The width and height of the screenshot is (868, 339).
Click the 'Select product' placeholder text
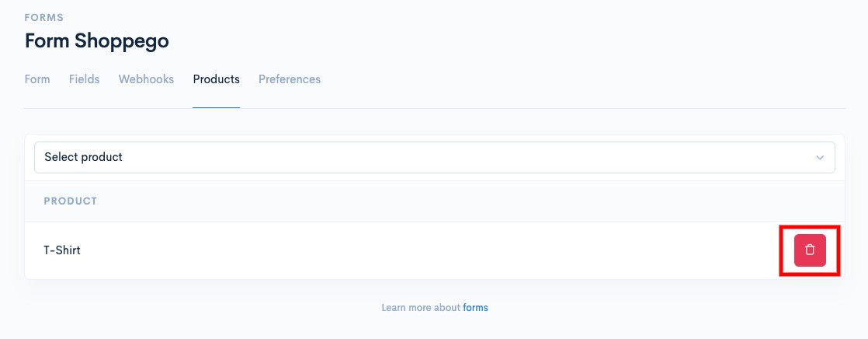tap(84, 157)
